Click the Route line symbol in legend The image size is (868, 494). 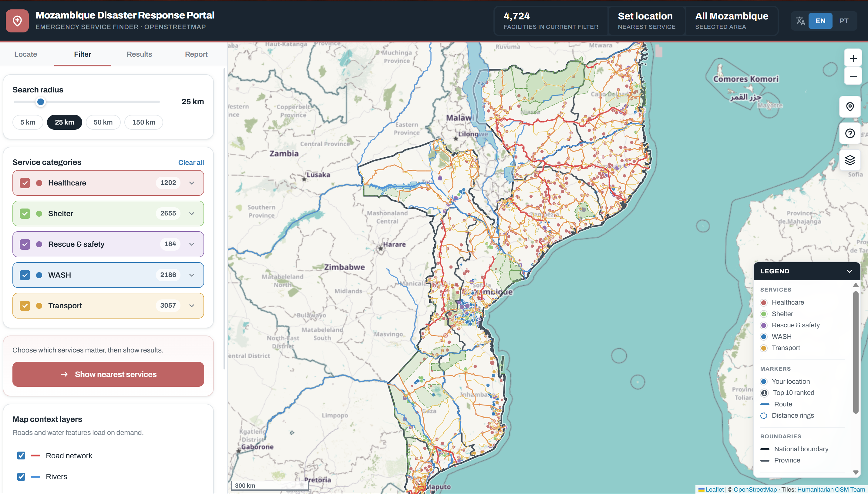point(765,404)
